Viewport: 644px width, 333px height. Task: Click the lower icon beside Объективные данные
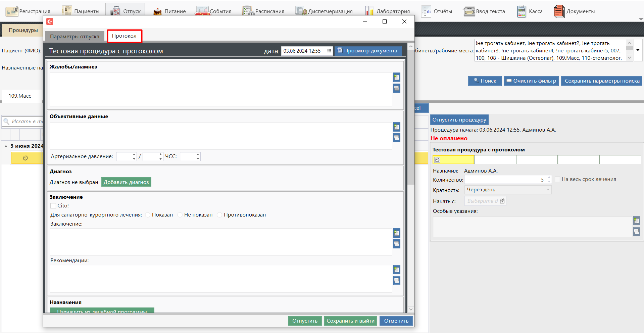tap(397, 138)
